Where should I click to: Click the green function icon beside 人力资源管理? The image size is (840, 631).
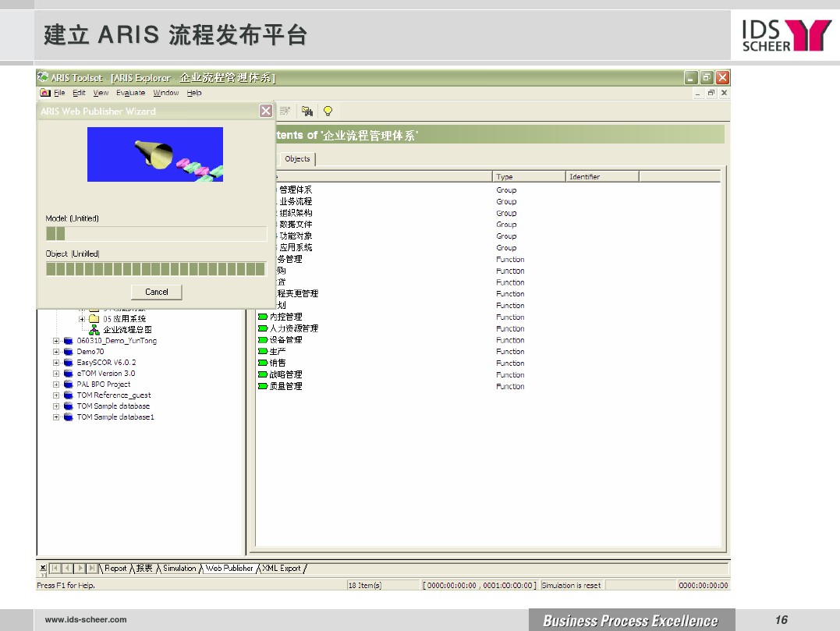(263, 328)
